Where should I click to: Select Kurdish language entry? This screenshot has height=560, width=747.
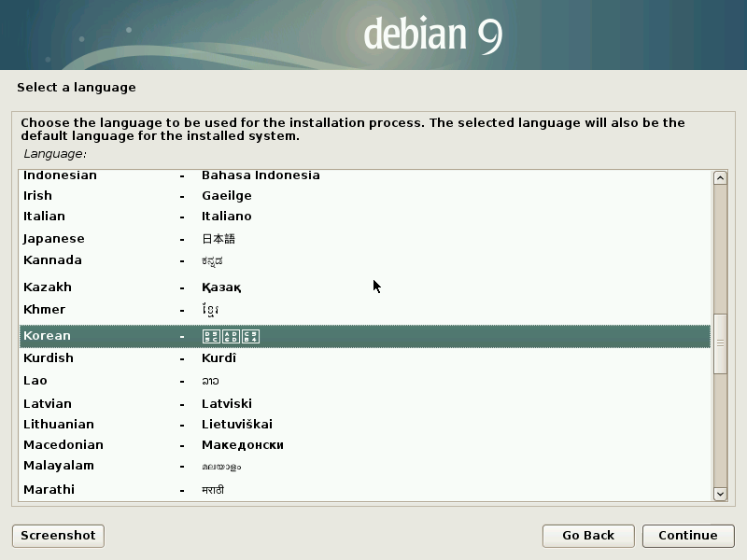(x=48, y=358)
